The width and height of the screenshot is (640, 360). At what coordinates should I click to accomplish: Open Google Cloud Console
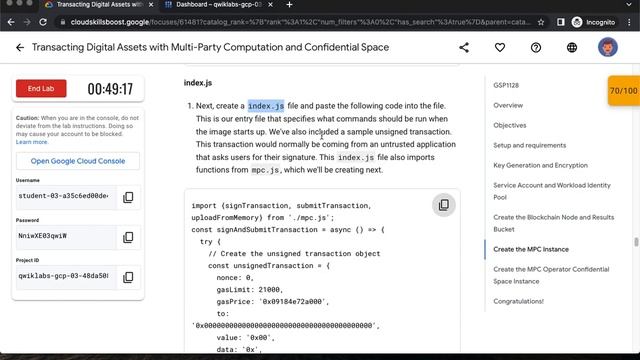click(78, 161)
